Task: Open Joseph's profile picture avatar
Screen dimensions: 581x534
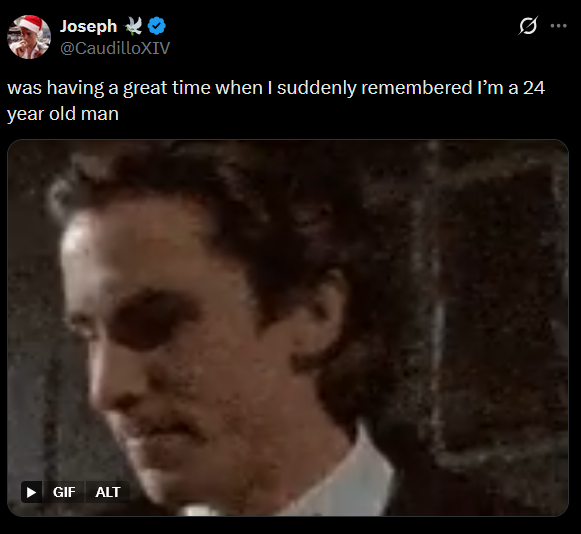Action: point(29,37)
